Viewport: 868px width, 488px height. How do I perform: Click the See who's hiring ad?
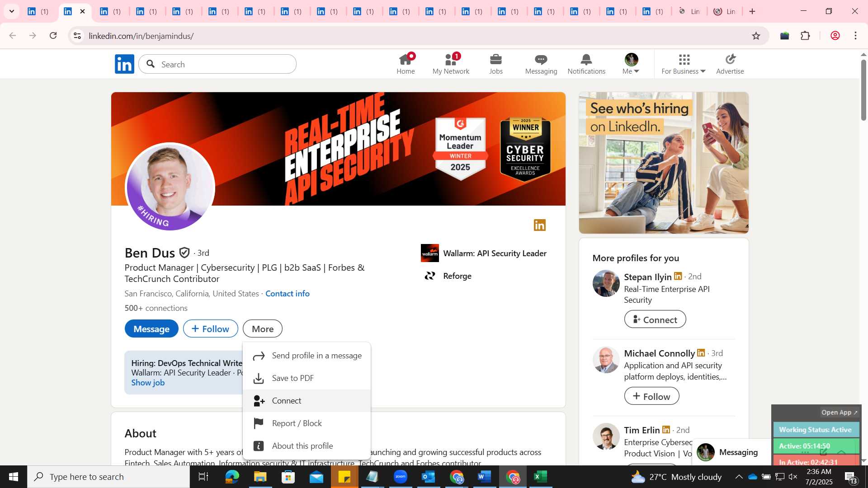pyautogui.click(x=664, y=163)
